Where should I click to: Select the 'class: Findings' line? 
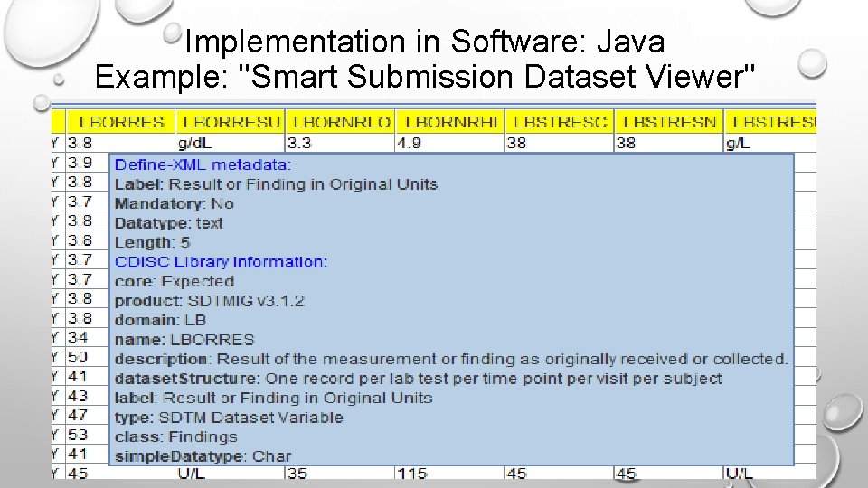click(176, 436)
